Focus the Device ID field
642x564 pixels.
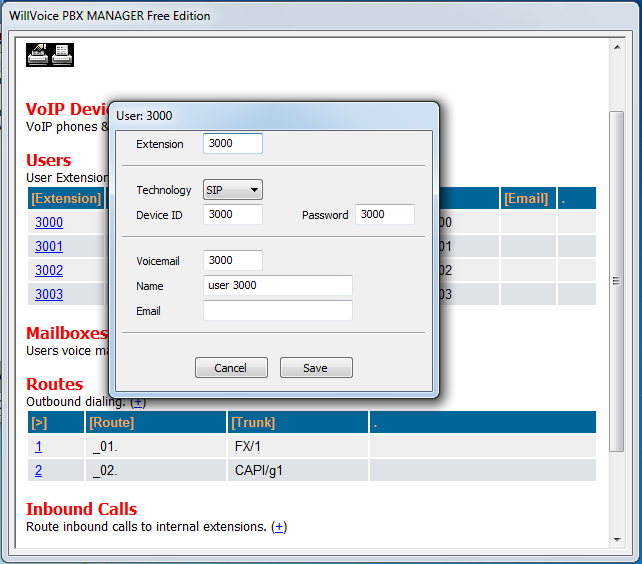click(x=233, y=215)
